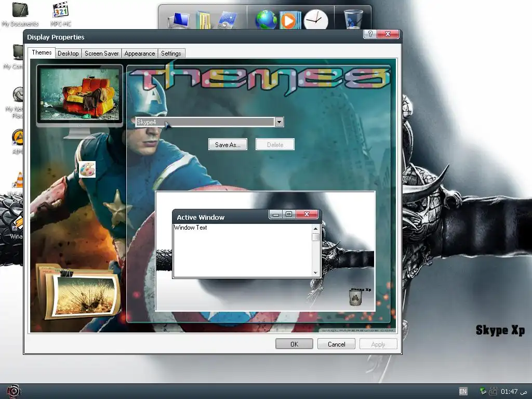
Task: Click the EN language indicator in tray
Action: tap(463, 391)
